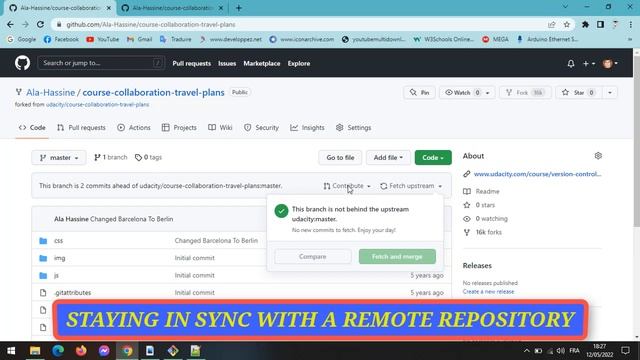Expand the plus create-new menu

coord(589,64)
